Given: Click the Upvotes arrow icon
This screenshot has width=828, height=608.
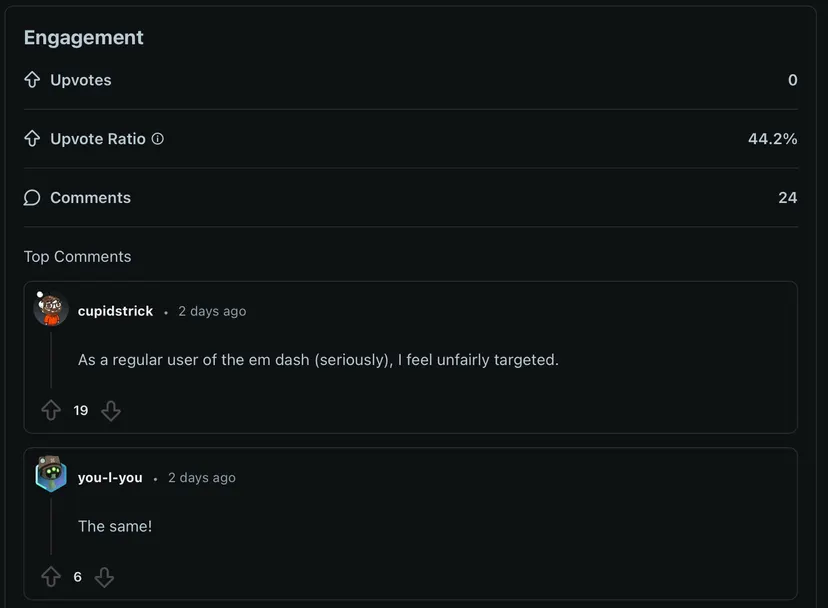Looking at the screenshot, I should 32,80.
